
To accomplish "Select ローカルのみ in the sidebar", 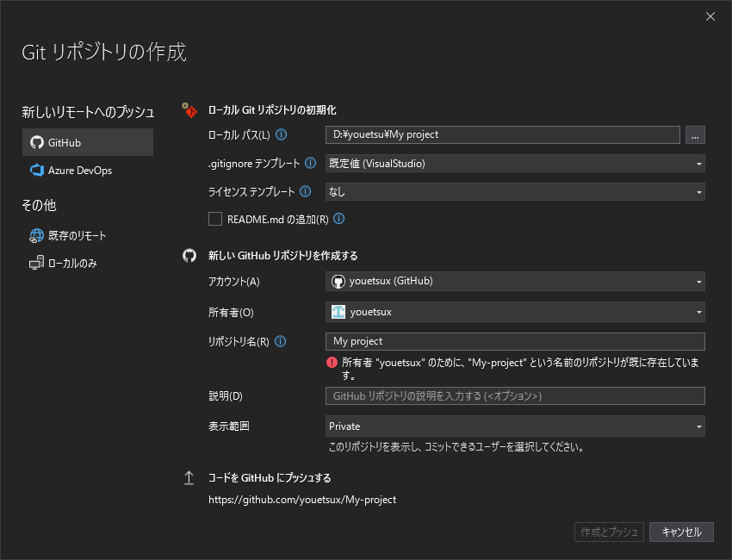I will (x=72, y=263).
